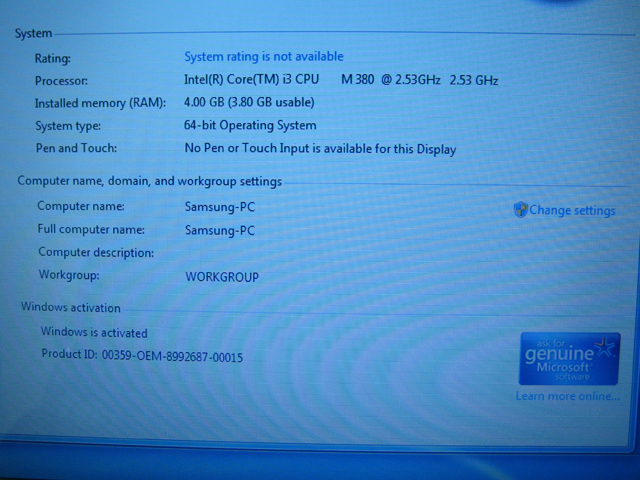The image size is (640, 480).
Task: Click the 'Workgroup:' label
Action: (x=69, y=275)
